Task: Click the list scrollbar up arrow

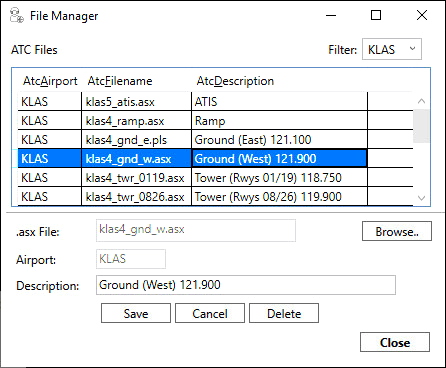Action: click(421, 101)
